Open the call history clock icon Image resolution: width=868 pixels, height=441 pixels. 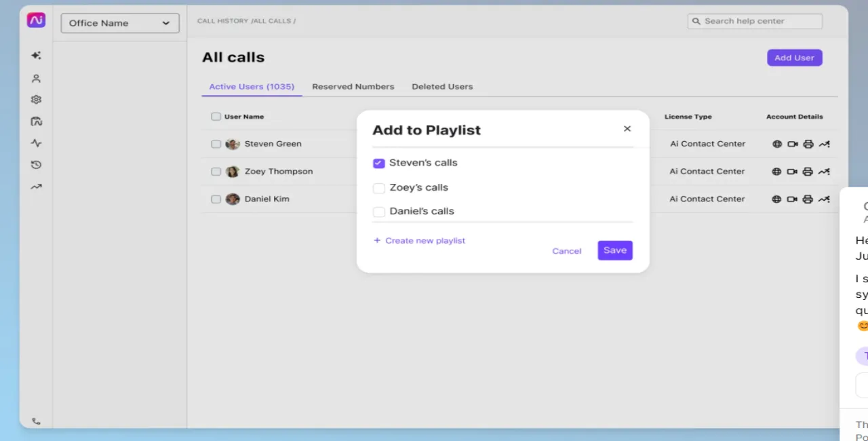click(x=36, y=165)
